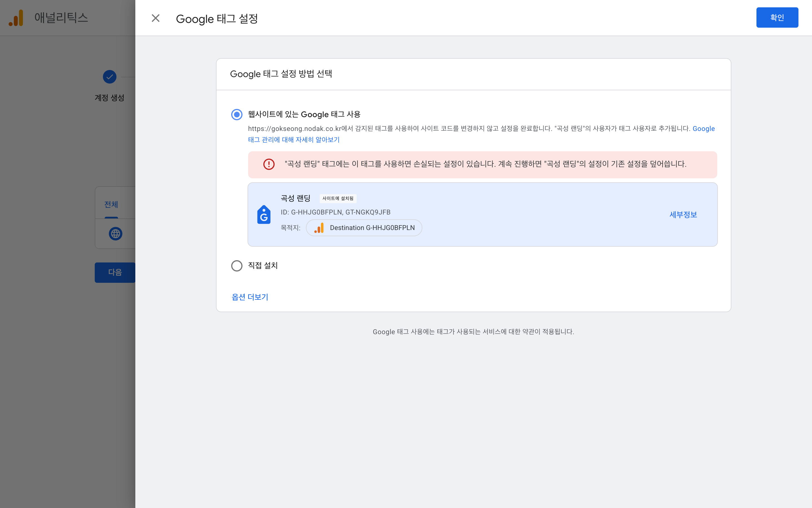Click the blue 확인 button
The width and height of the screenshot is (812, 508).
click(777, 17)
